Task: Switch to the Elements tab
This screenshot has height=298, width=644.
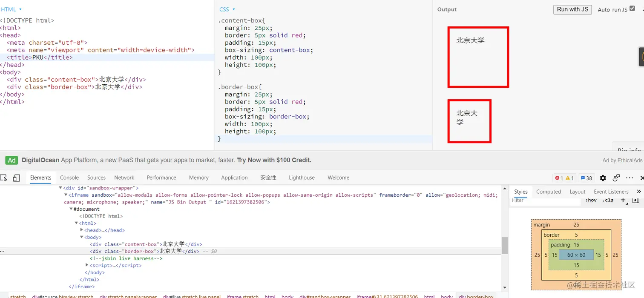Action: [40, 178]
